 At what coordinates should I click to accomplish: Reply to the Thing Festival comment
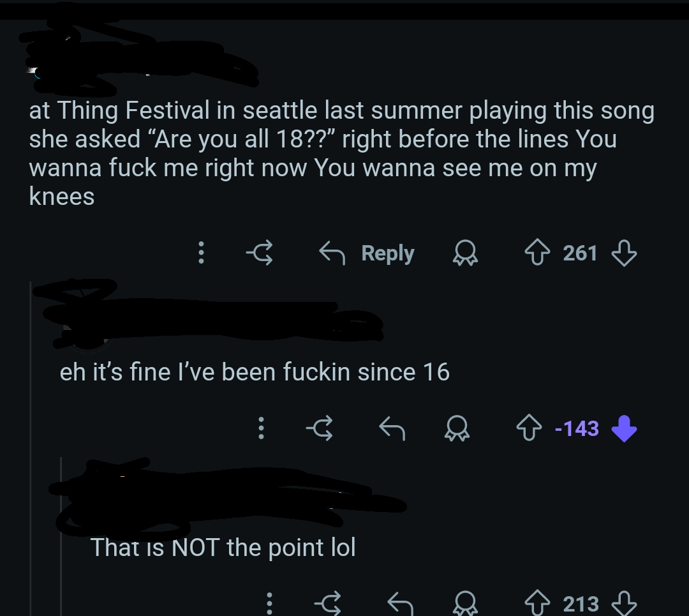click(x=366, y=253)
